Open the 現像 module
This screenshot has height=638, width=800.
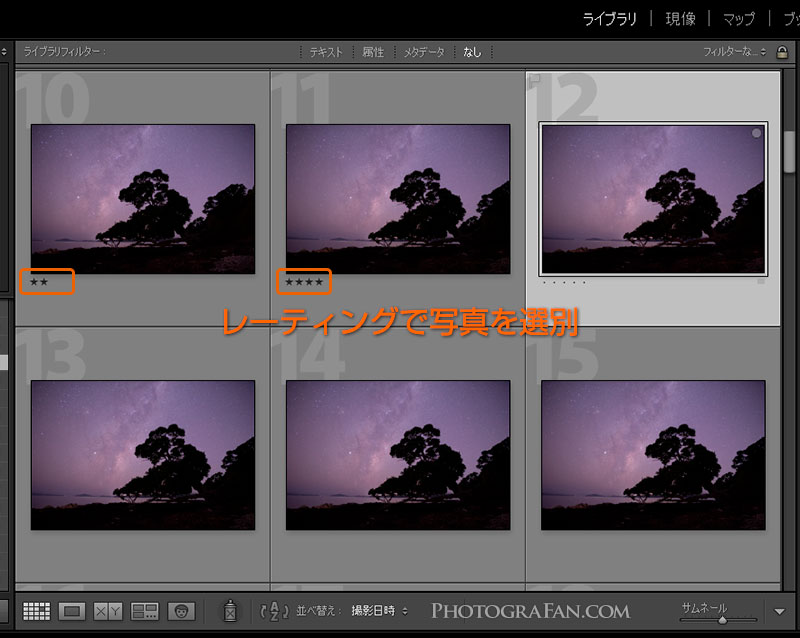point(681,19)
